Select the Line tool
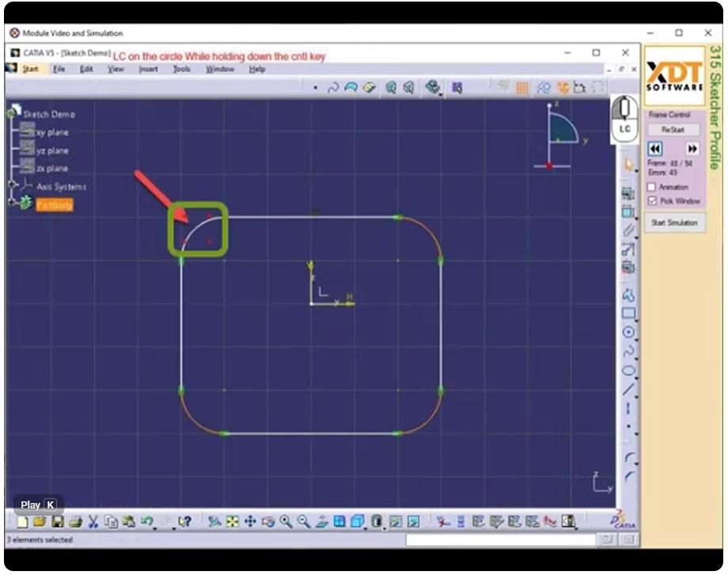The image size is (728, 575). pos(628,390)
